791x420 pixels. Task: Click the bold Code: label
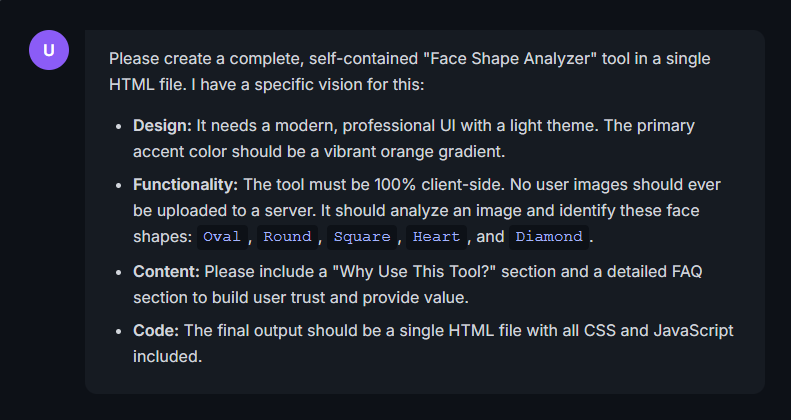[156, 331]
